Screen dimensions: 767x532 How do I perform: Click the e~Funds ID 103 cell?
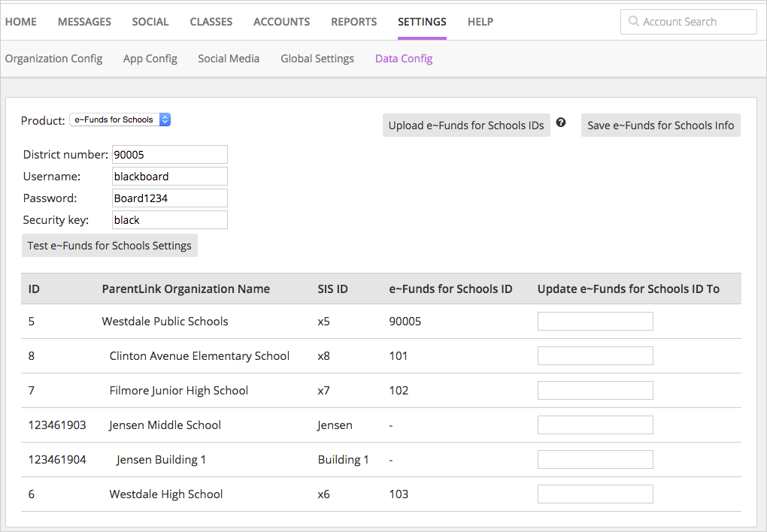[399, 494]
